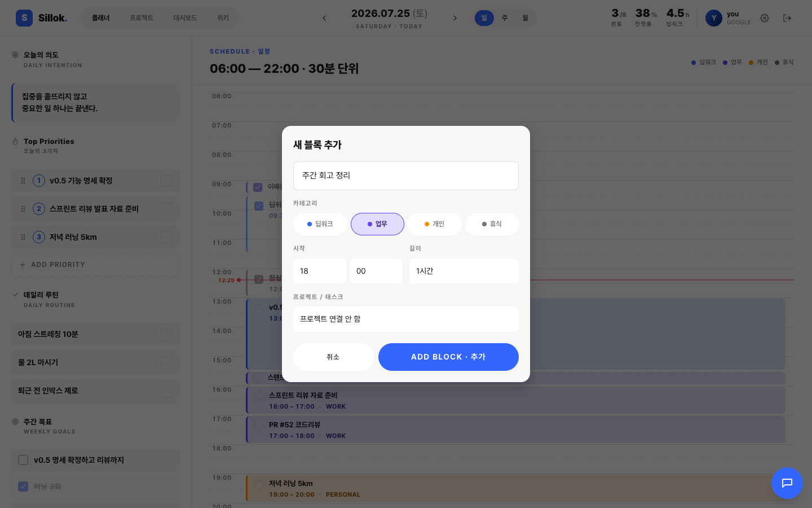Open 프로젝트 연결 안 함 dropdown
Screen dimensions: 812x508
(406, 319)
